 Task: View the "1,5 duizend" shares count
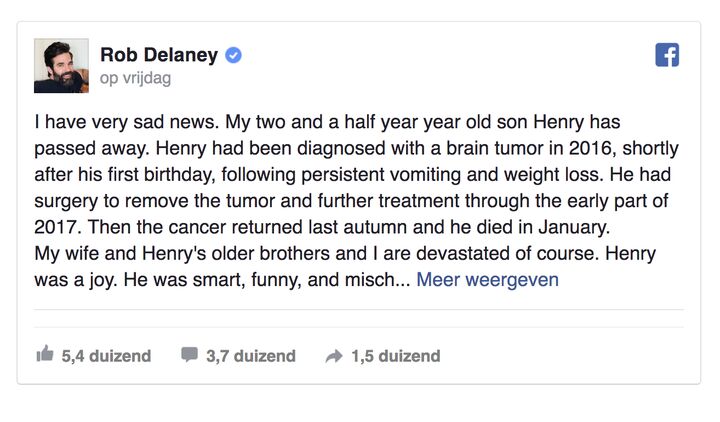pyautogui.click(x=395, y=356)
